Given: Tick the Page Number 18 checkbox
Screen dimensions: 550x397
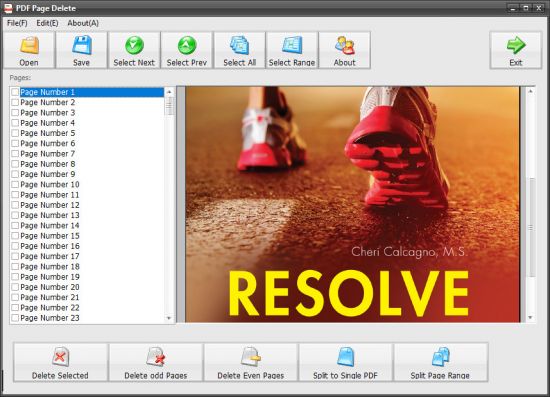Looking at the screenshot, I should (x=15, y=267).
